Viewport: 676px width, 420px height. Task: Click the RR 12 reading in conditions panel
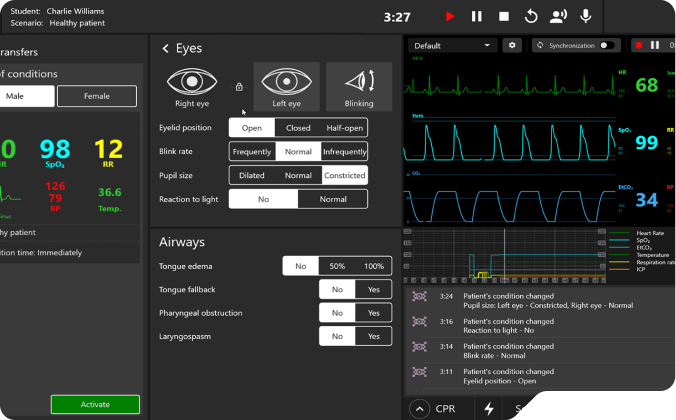coord(108,153)
